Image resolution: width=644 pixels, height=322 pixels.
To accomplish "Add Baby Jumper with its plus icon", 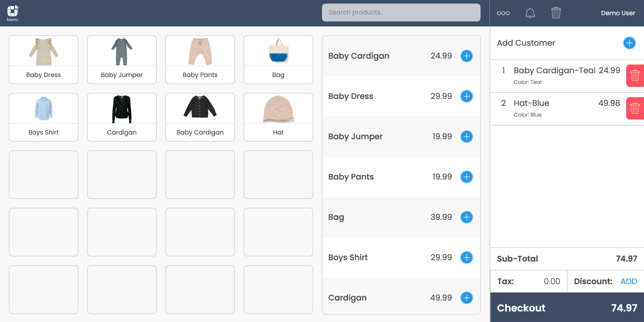I will 466,136.
